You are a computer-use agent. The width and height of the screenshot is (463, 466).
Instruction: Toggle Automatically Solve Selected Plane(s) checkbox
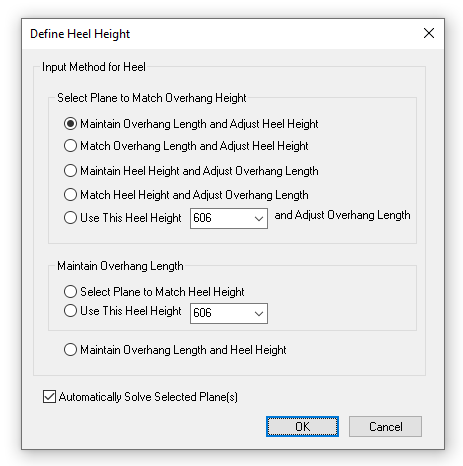[x=49, y=397]
